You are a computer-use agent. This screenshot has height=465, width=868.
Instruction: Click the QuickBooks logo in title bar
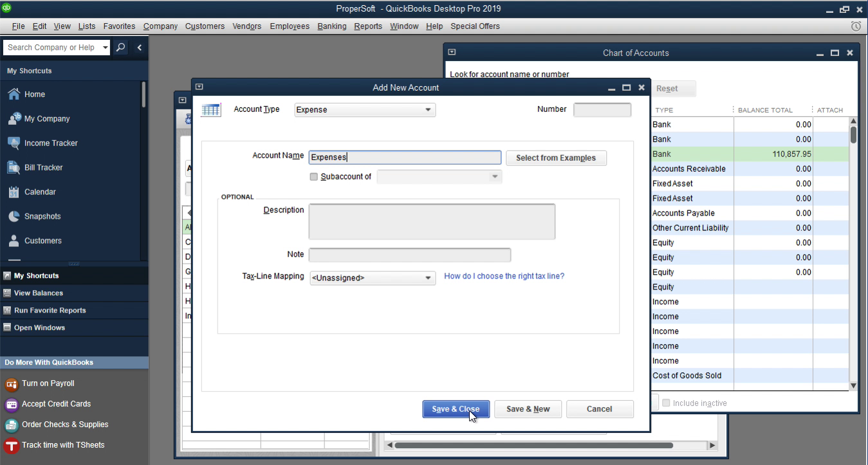click(x=8, y=8)
